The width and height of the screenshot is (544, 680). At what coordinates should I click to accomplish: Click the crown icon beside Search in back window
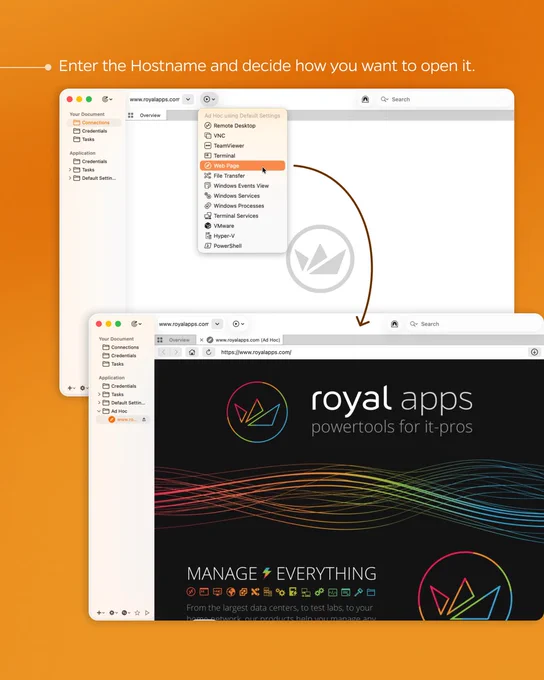[365, 99]
